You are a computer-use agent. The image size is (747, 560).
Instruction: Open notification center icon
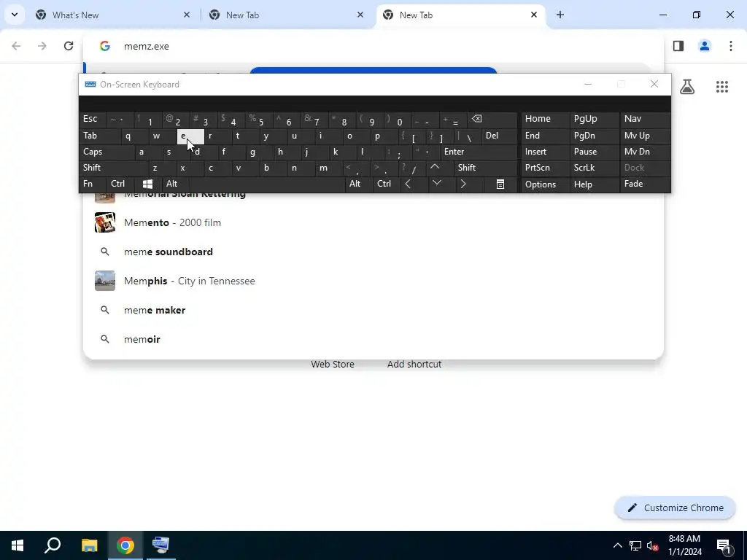[724, 545]
